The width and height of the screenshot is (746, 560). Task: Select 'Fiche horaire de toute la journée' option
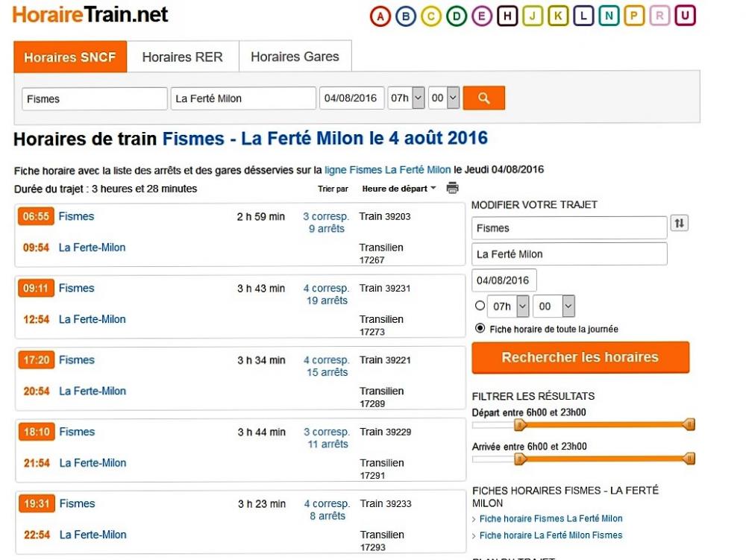[480, 329]
